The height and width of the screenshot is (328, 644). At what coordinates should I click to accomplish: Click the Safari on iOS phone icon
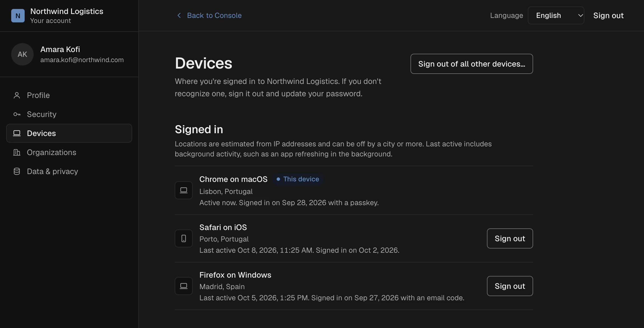tap(184, 238)
